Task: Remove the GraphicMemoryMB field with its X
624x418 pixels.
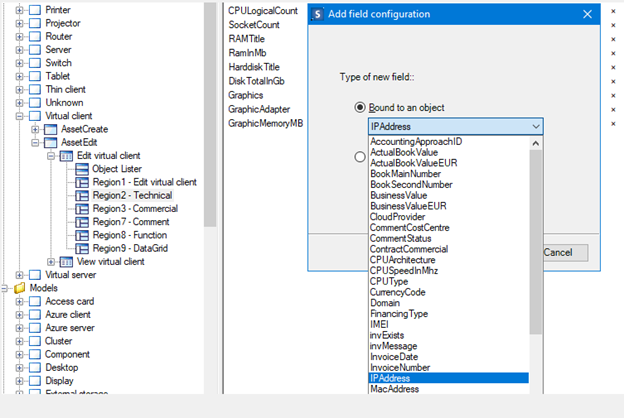Action: coord(613,123)
